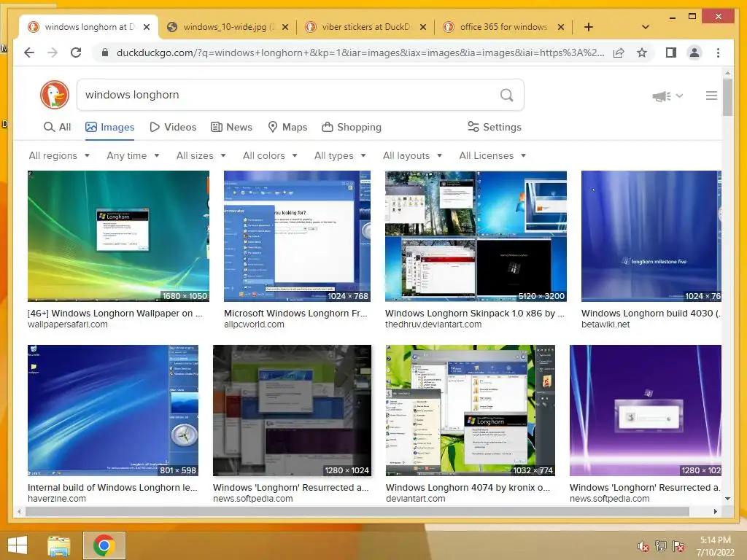Open 'Windows Longhorn 4074 by kronix' title
This screenshot has height=560, width=747.
tap(468, 488)
